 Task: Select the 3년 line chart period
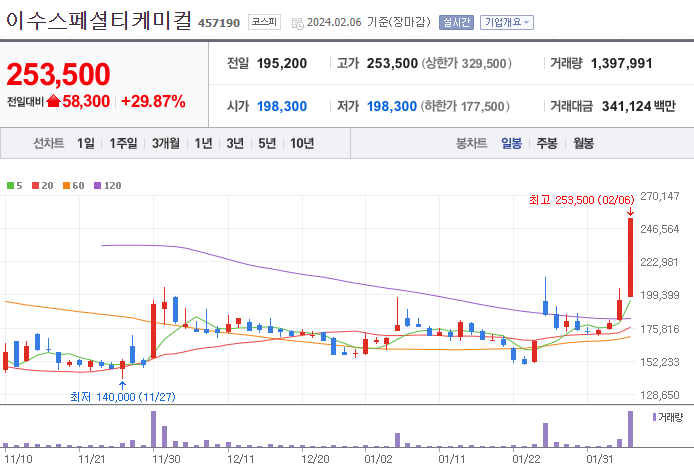pyautogui.click(x=235, y=143)
